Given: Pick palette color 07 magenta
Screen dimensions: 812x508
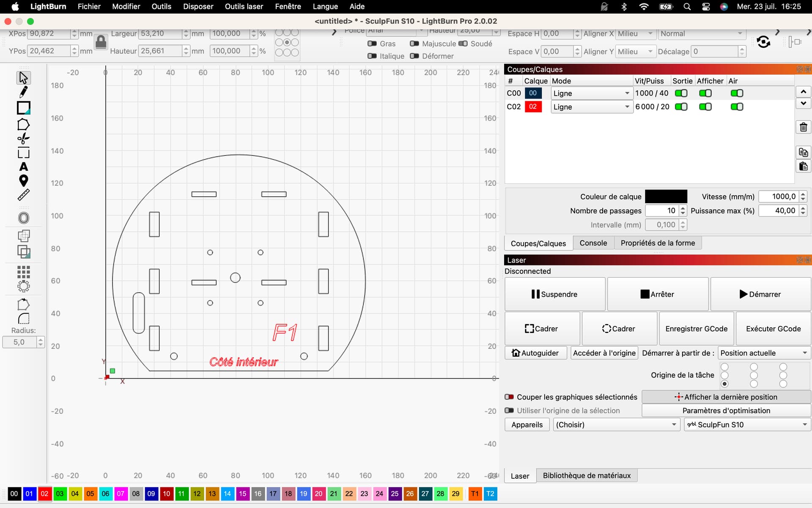Looking at the screenshot, I should coord(121,494).
